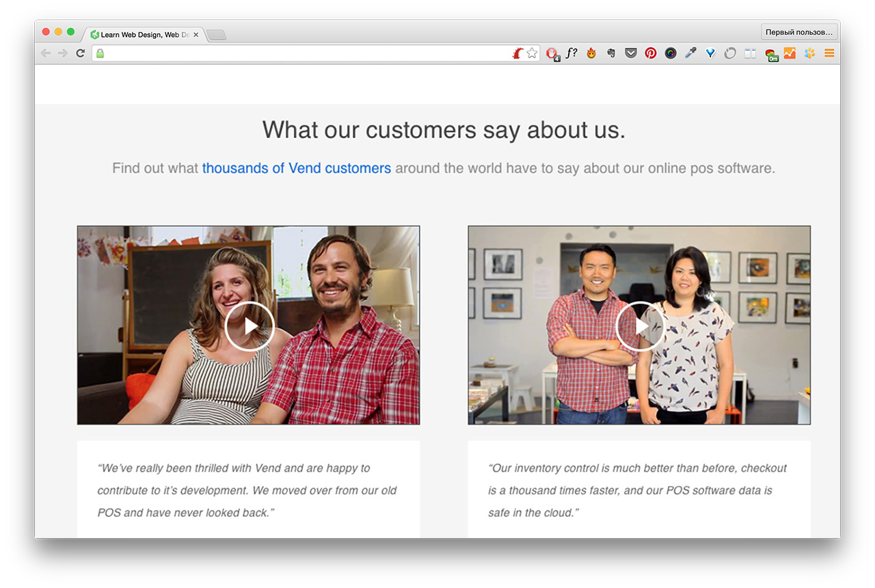Click the Adblock stop-hand extension icon
The width and height of the screenshot is (875, 588).
(552, 53)
